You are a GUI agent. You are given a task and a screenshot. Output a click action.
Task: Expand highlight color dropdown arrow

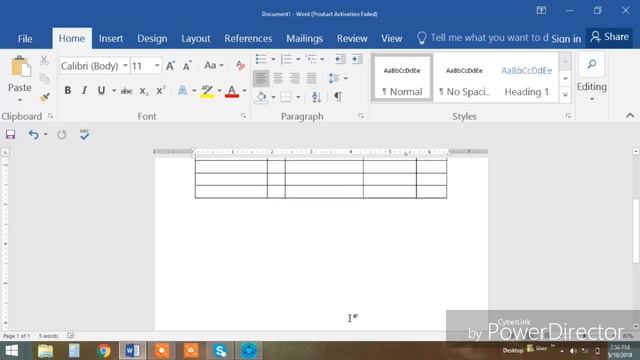[220, 91]
